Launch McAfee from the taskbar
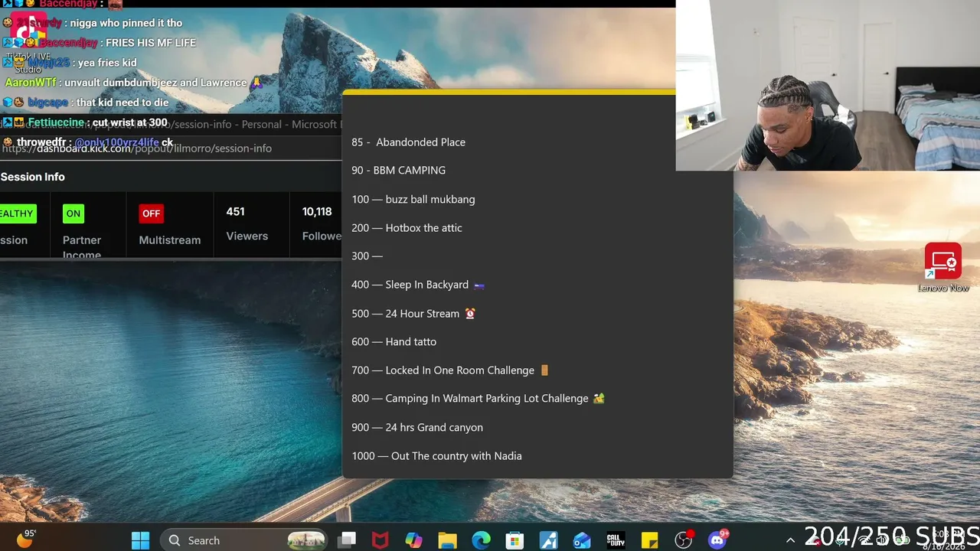The height and width of the screenshot is (551, 980). point(380,540)
